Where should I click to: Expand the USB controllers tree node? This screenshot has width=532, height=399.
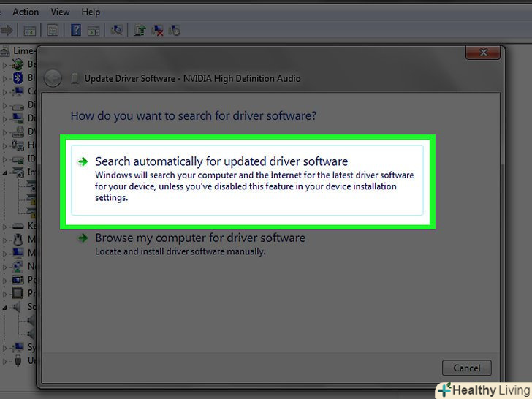[4, 362]
